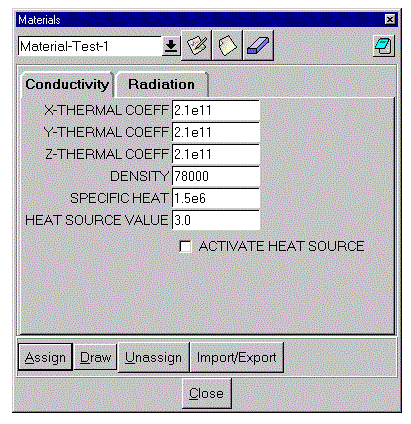The width and height of the screenshot is (411, 424).
Task: Click the Material-Test-1 name field
Action: (90, 46)
